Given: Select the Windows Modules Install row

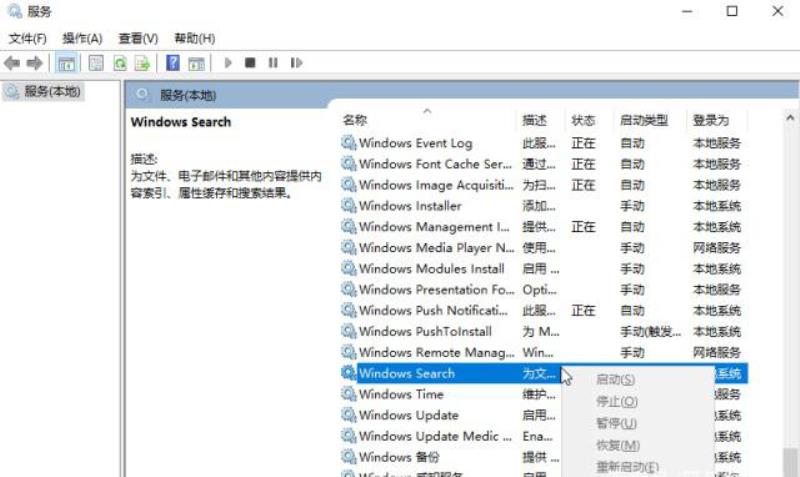Looking at the screenshot, I should 543,269.
